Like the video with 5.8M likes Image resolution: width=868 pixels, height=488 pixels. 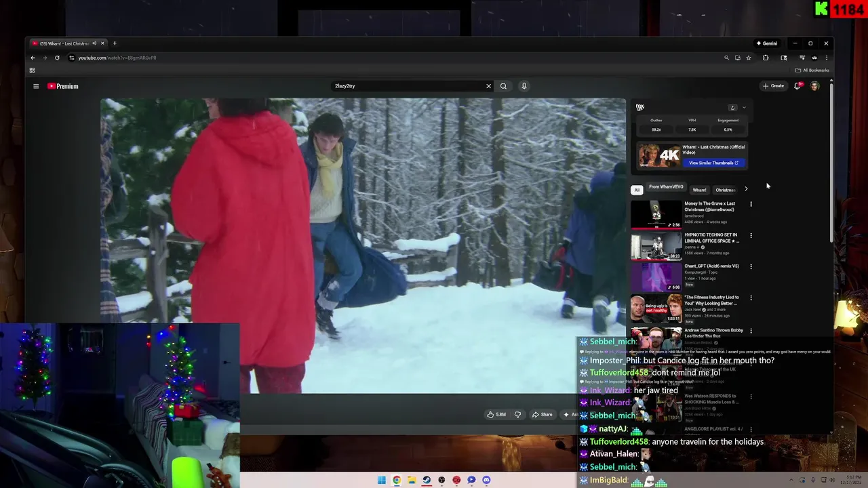pos(496,414)
